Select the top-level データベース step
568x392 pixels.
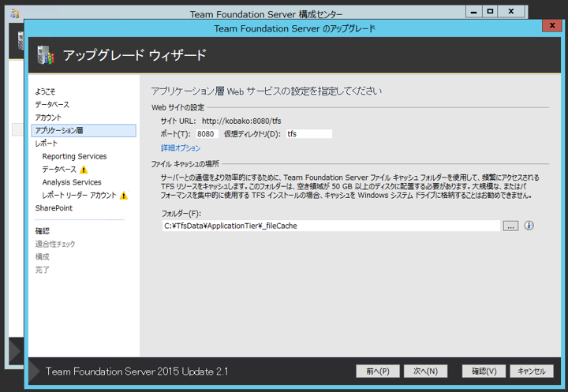(52, 105)
